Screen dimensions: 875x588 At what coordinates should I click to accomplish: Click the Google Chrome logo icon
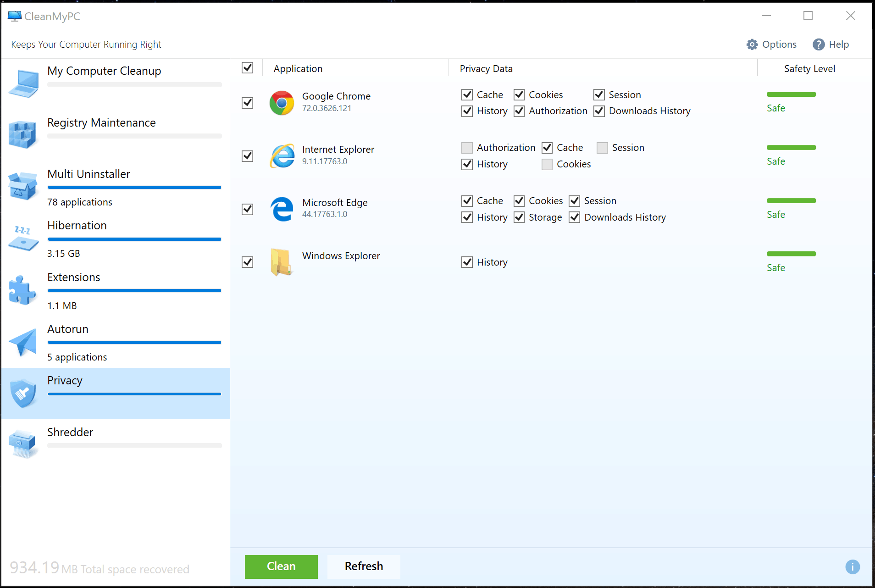point(282,103)
